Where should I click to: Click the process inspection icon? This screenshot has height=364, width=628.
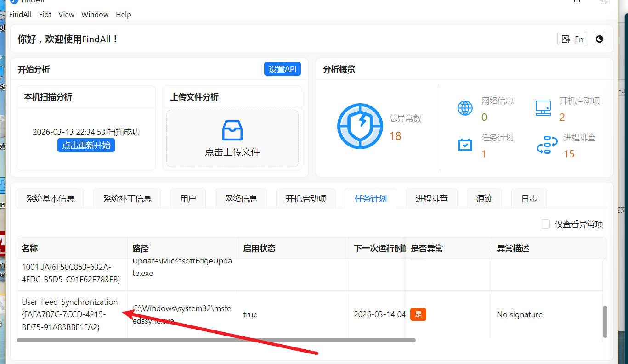(547, 145)
